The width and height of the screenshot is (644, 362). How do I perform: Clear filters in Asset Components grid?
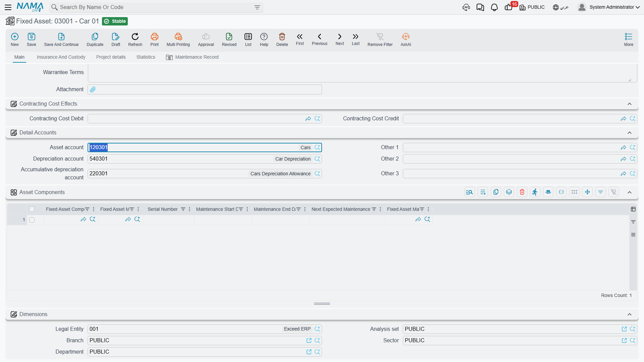(x=613, y=192)
